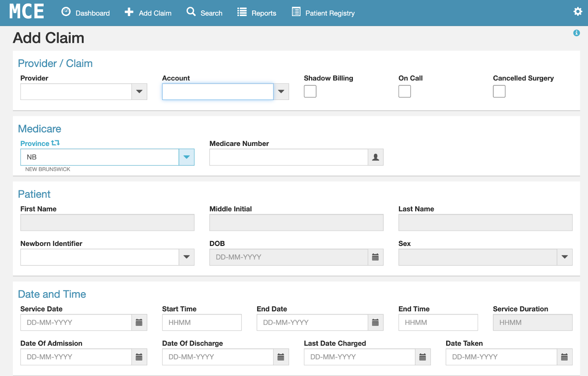
Task: Open the Service Date calendar picker
Action: tap(139, 323)
